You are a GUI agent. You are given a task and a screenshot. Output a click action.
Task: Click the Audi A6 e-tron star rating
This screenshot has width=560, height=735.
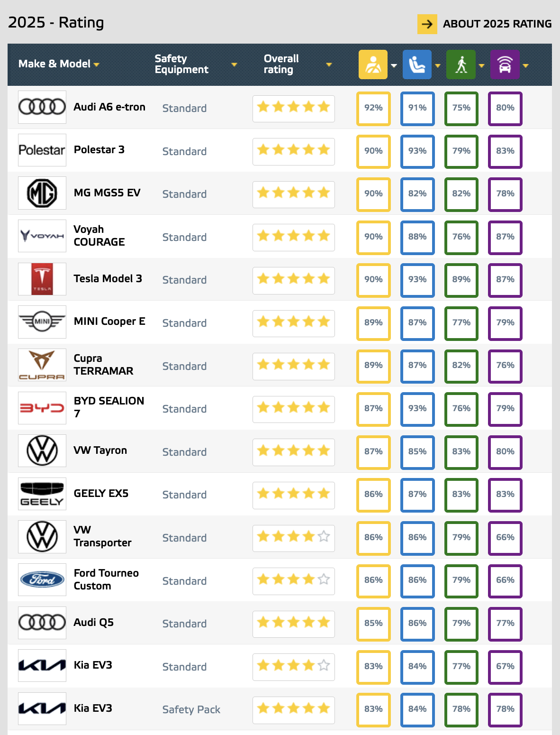point(294,109)
